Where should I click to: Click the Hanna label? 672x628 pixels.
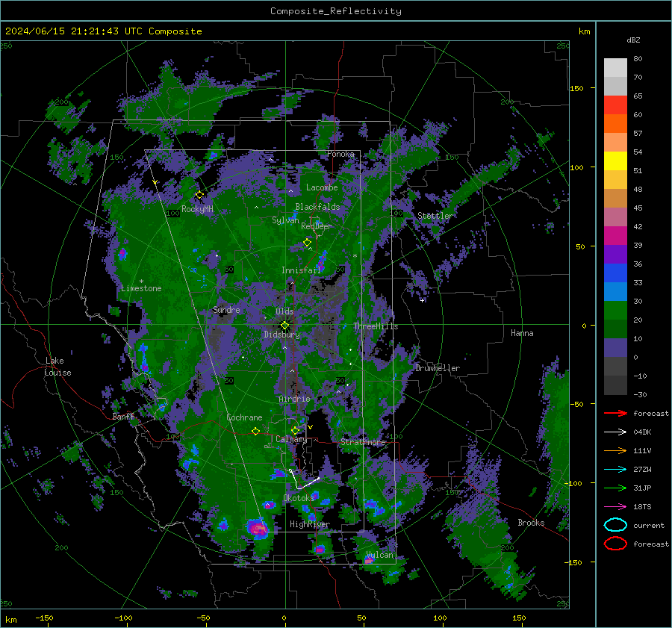click(522, 333)
